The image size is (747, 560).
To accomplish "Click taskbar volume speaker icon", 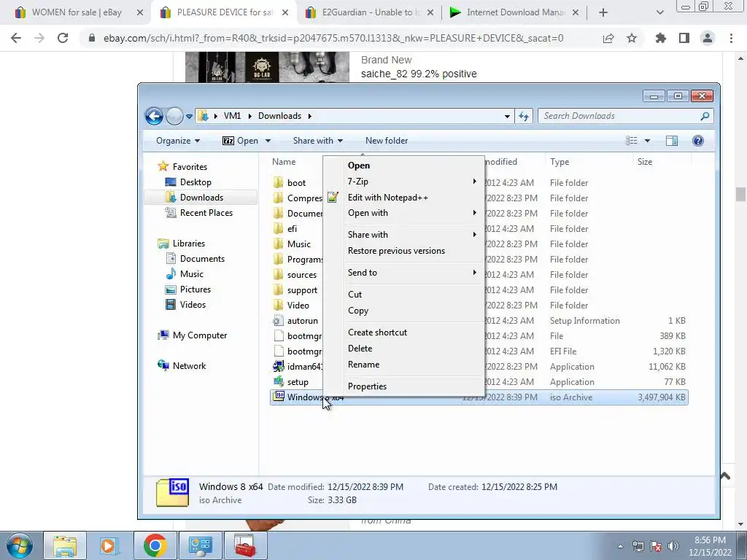I will click(x=673, y=546).
